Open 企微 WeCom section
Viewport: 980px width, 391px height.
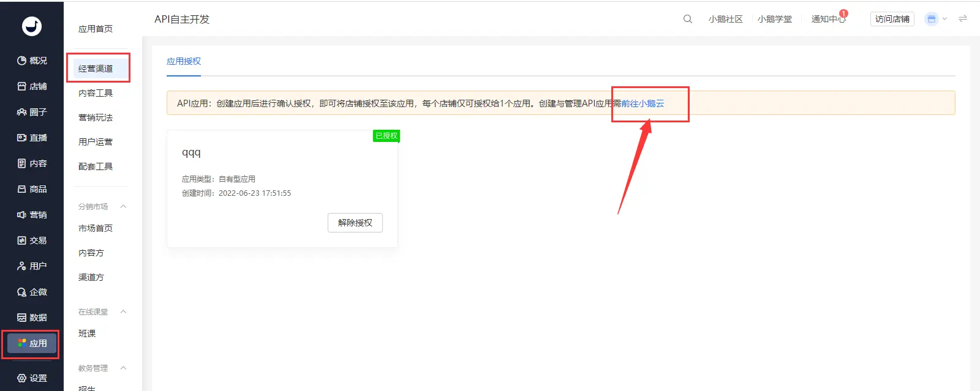coord(32,292)
